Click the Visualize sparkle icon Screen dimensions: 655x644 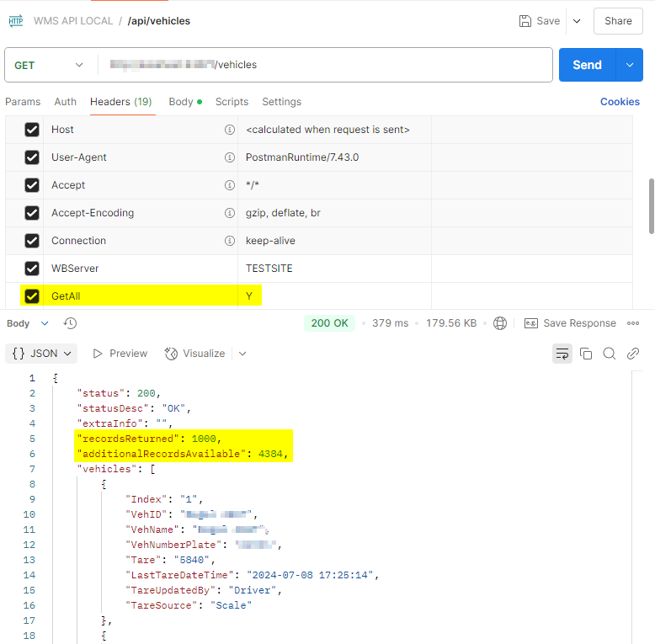click(x=171, y=354)
